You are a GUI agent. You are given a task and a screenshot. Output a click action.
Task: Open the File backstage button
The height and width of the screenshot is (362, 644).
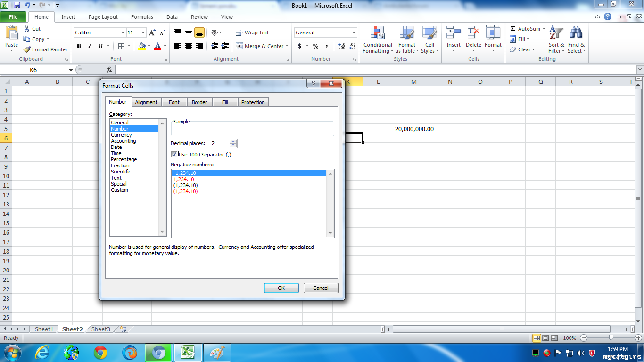click(13, 17)
